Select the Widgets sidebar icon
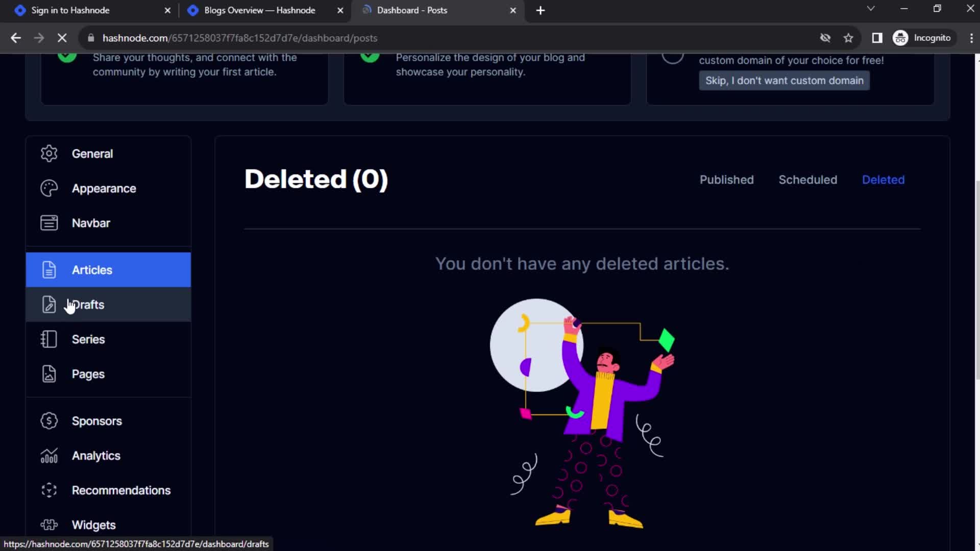The width and height of the screenshot is (980, 551). [48, 525]
